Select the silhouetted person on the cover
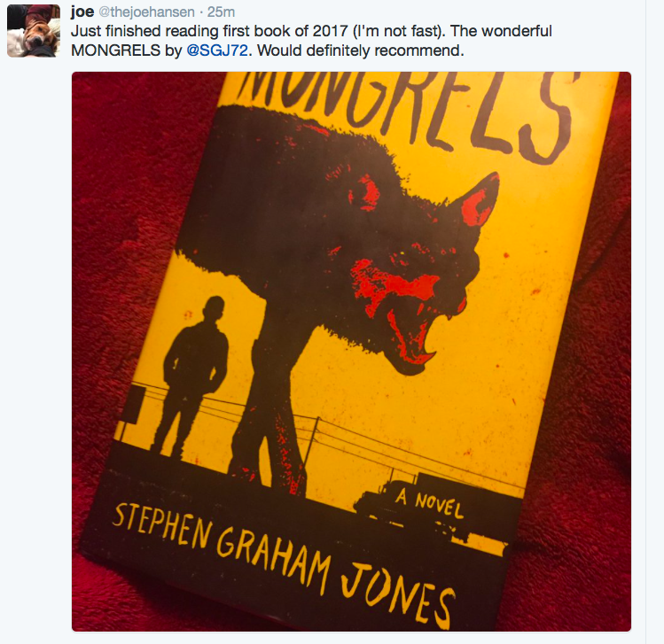This screenshot has width=664, height=644. tap(192, 376)
